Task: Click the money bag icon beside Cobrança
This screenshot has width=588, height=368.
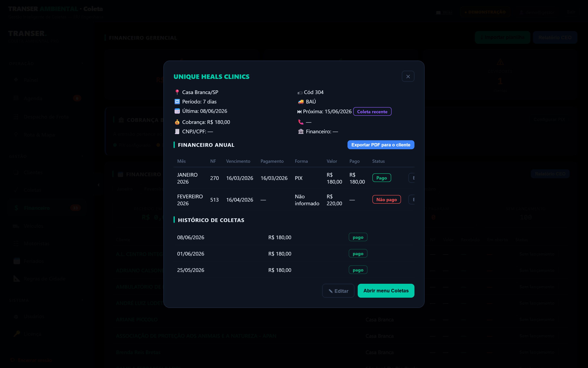Action: (x=177, y=122)
